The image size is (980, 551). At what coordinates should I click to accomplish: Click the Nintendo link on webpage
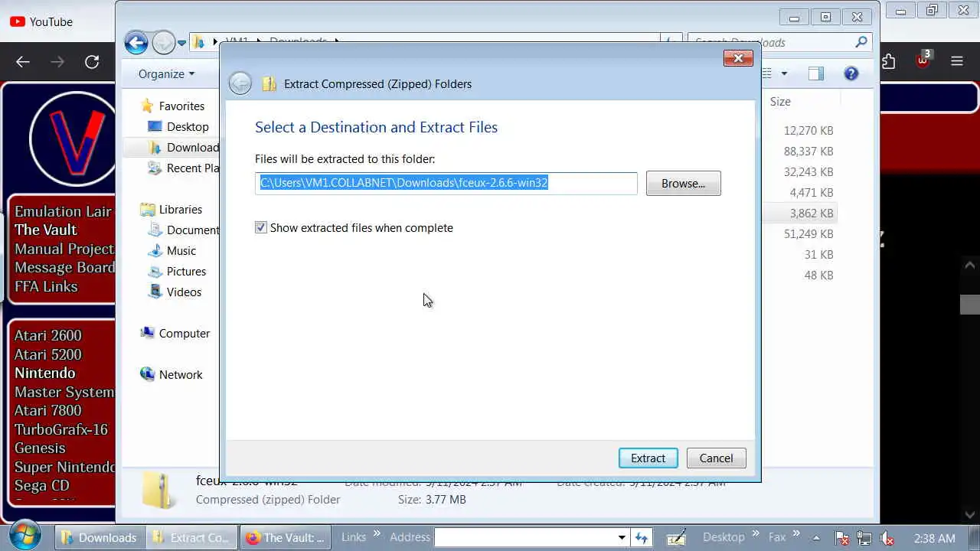coord(45,373)
